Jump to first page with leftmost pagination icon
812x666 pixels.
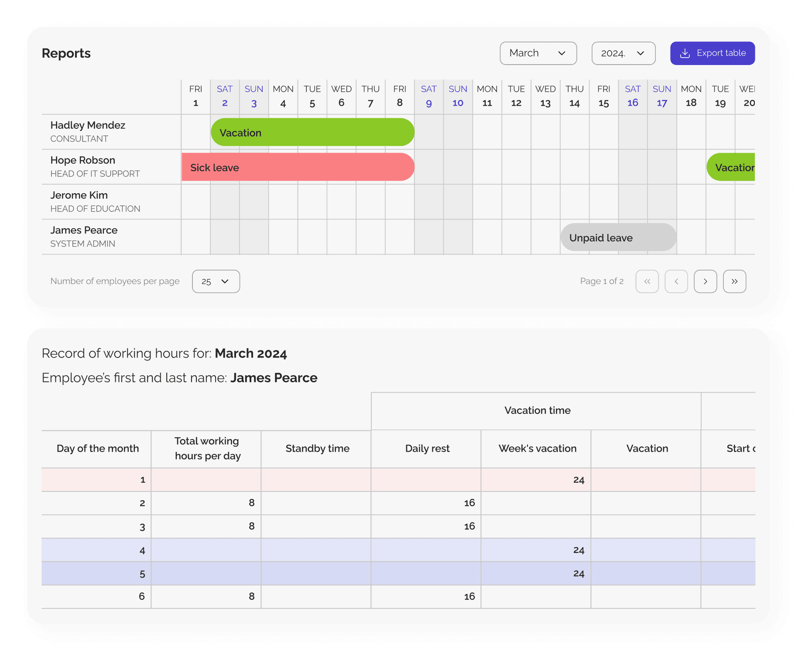647,282
